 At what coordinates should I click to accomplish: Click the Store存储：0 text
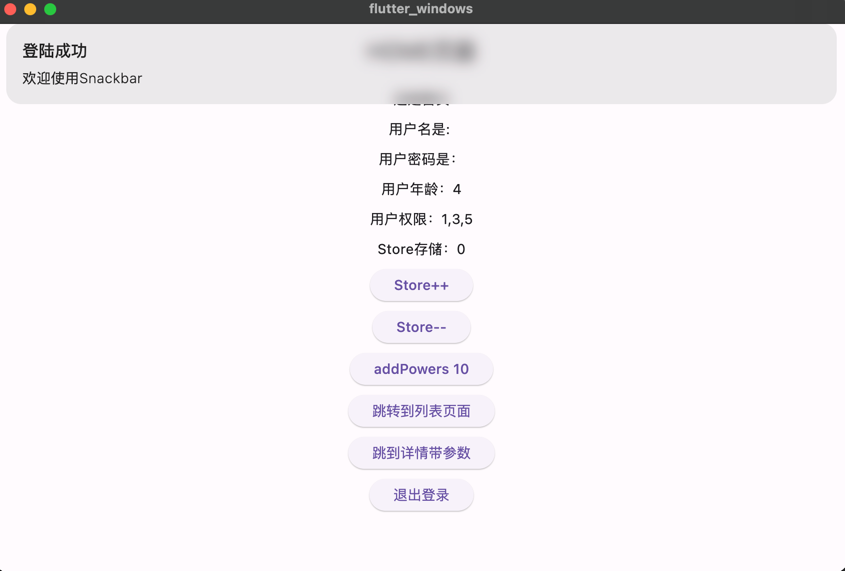tap(421, 249)
